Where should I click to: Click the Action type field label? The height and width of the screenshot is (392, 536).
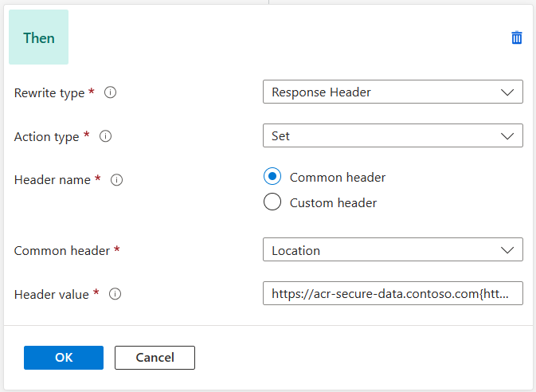[x=46, y=137]
